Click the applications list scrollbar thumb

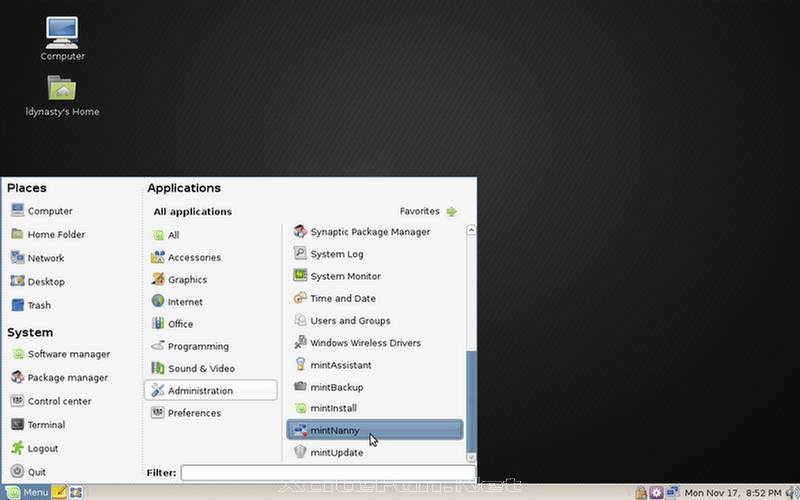click(471, 401)
